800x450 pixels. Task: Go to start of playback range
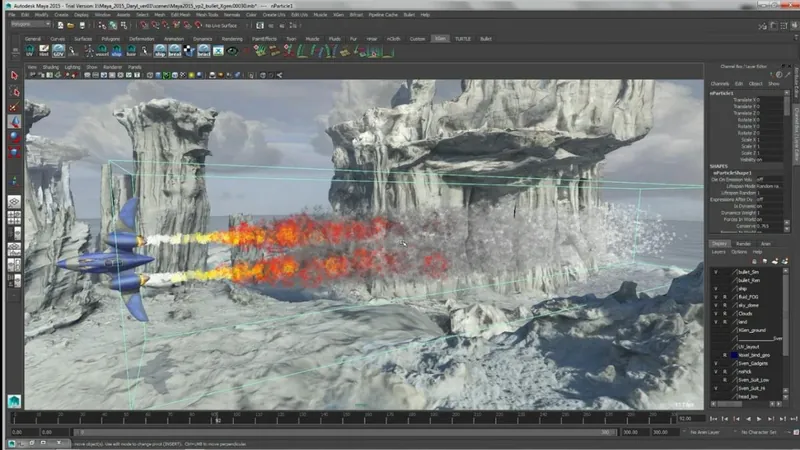tap(714, 419)
